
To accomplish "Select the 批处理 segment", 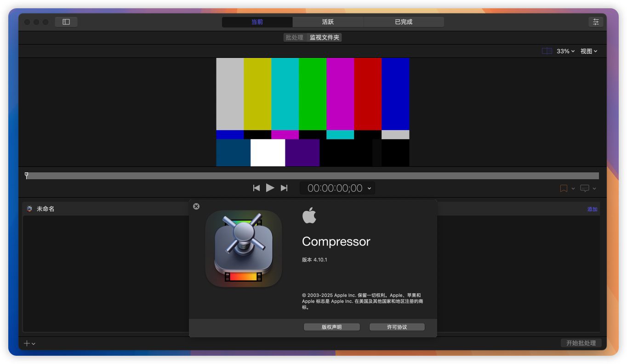I will pyautogui.click(x=295, y=38).
